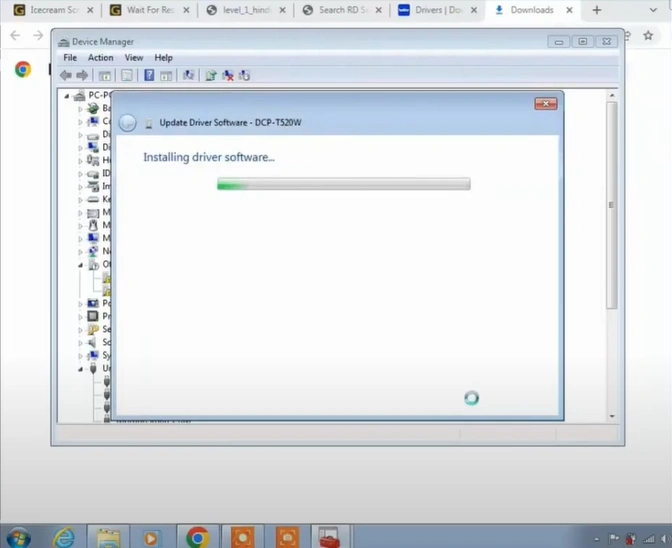Collapse the Other devices tree node

click(x=82, y=265)
